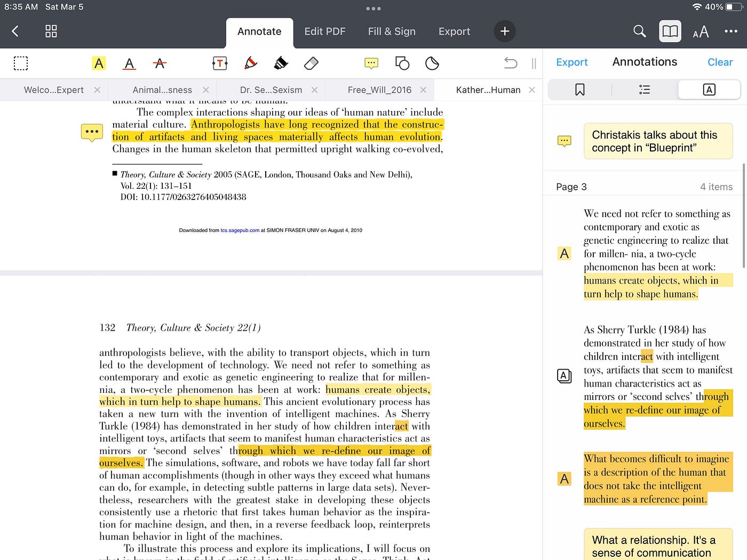
Task: Toggle the reading panel book icon
Action: 670,31
